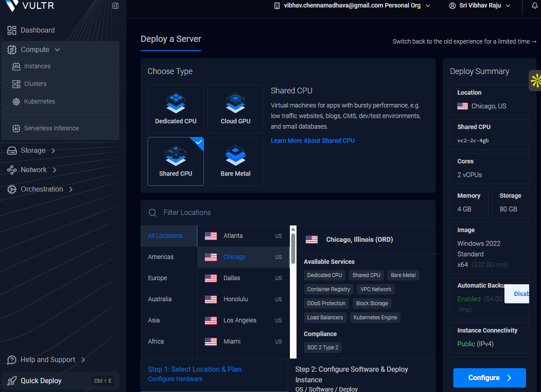The width and height of the screenshot is (541, 392).
Task: Click the Help and Support question icon
Action: (12, 360)
